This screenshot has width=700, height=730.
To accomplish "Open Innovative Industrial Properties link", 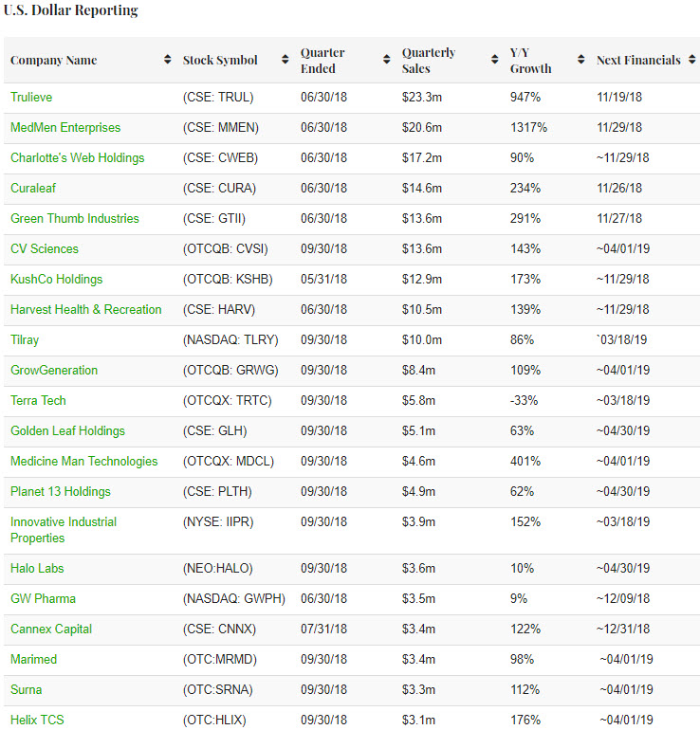I will tap(64, 529).
